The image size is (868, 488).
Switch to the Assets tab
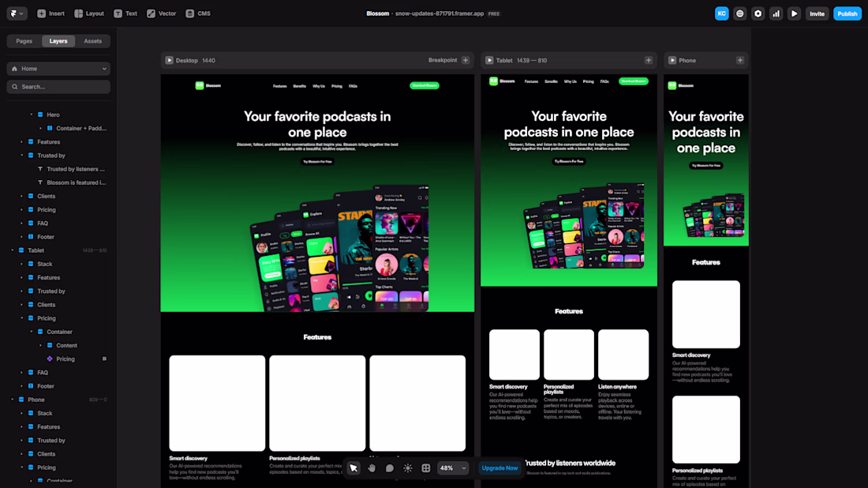coord(92,41)
